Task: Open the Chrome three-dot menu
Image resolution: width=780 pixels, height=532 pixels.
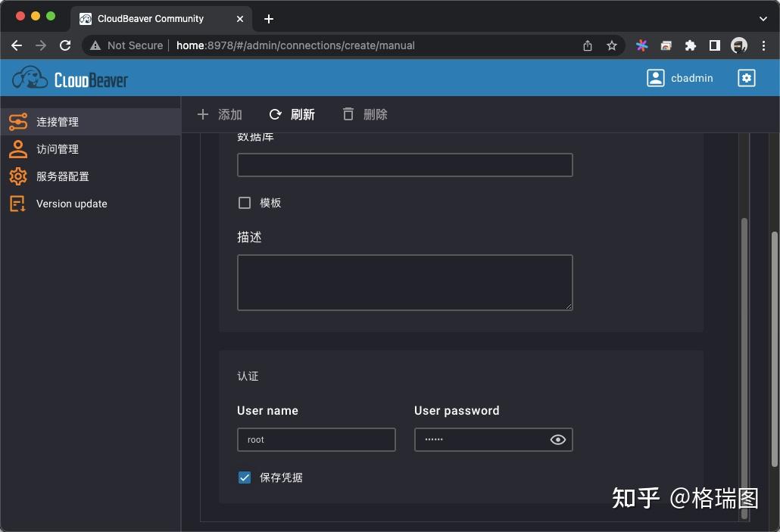Action: click(x=763, y=45)
